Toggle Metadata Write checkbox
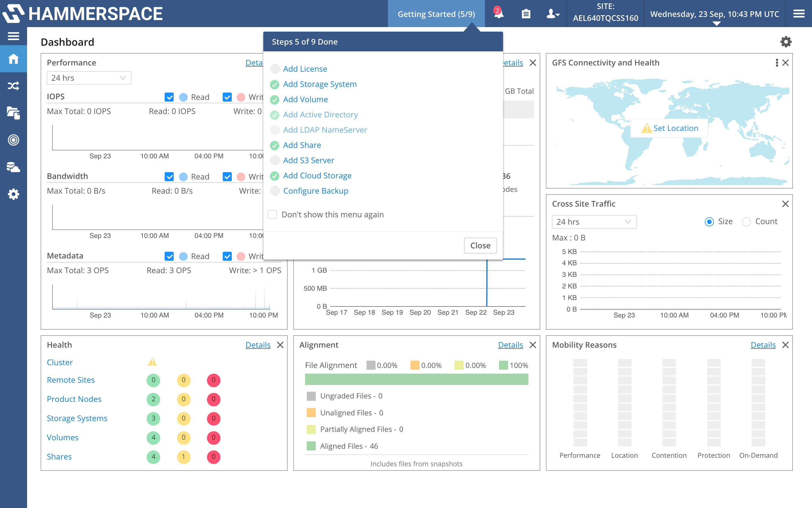The width and height of the screenshot is (812, 508). click(x=227, y=256)
